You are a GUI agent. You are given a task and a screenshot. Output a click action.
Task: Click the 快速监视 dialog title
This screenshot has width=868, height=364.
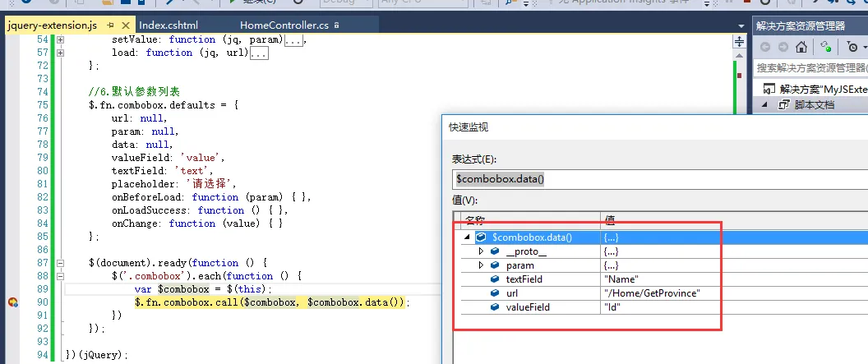pyautogui.click(x=469, y=128)
